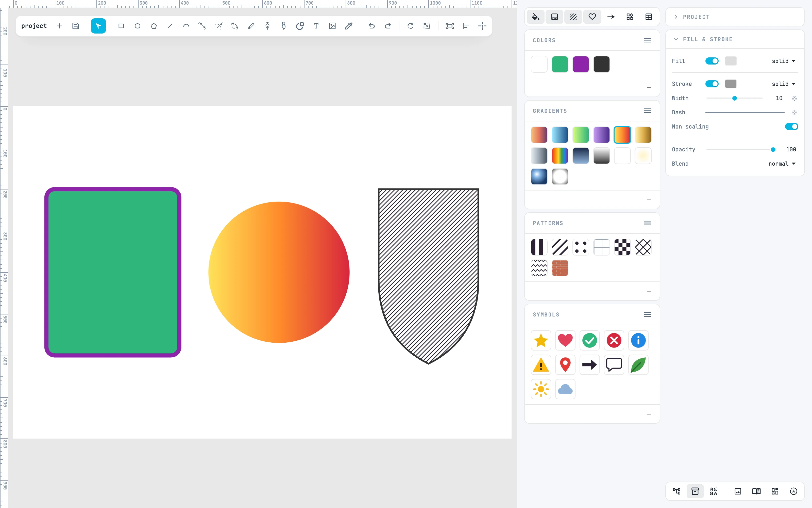Click the fit-to-screen frame icon
Viewport: 812px width, 508px height.
click(x=450, y=26)
